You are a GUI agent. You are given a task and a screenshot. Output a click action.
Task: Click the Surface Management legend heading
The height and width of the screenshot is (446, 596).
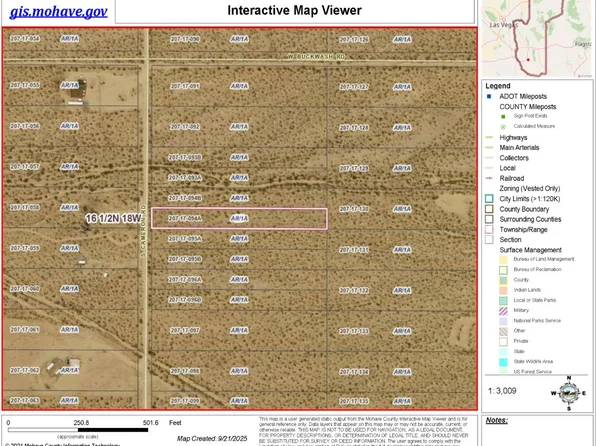click(530, 250)
